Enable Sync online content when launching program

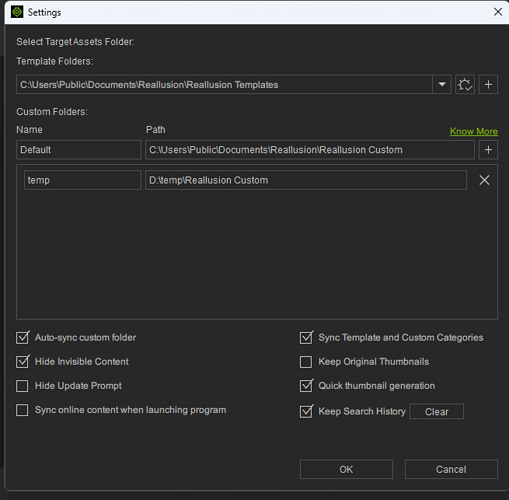[x=22, y=410]
